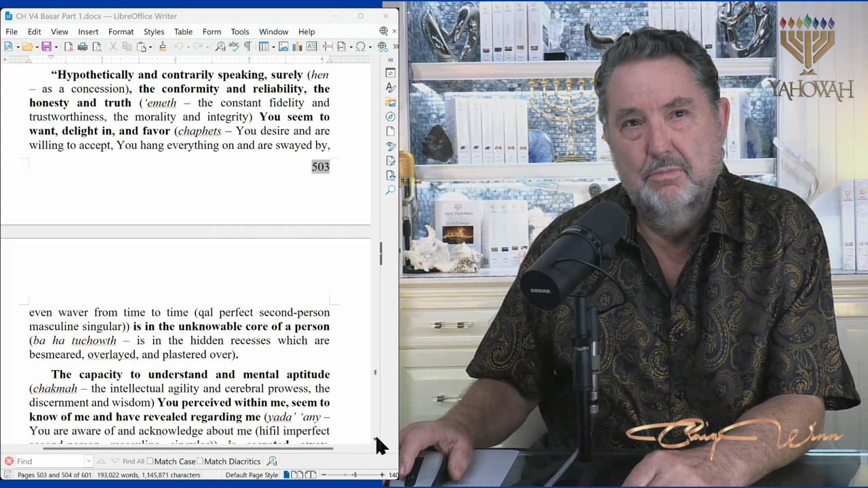868x488 pixels.
Task: Toggle Print Preview icon
Action: click(97, 47)
